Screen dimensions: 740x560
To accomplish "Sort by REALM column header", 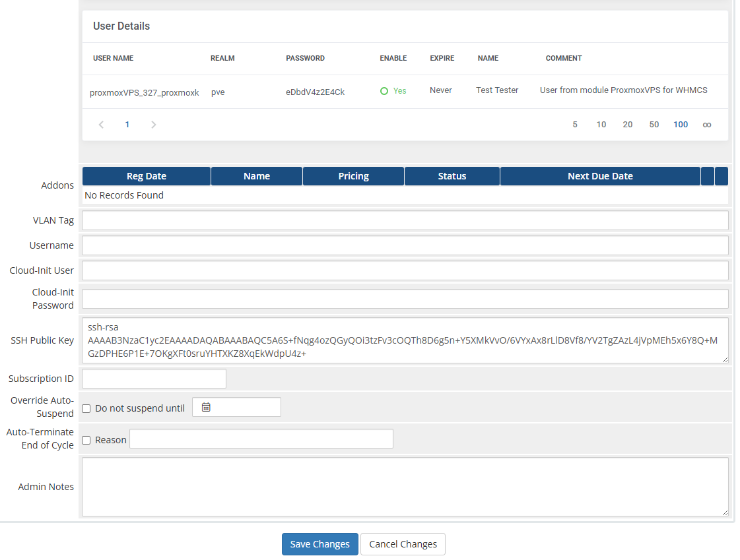I will pos(222,58).
